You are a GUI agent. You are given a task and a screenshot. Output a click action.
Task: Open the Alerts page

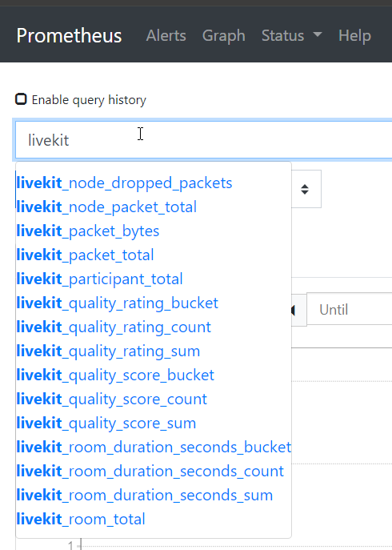pyautogui.click(x=166, y=35)
